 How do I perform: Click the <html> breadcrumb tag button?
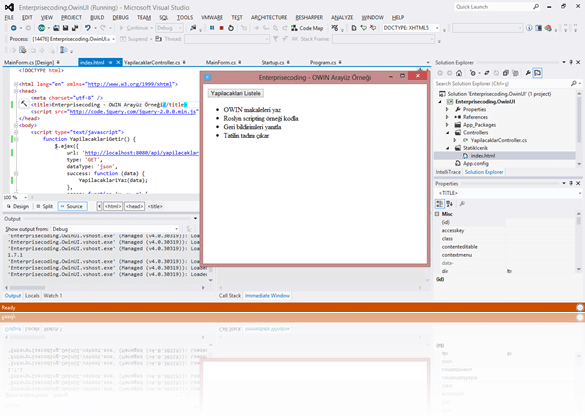[x=113, y=206]
